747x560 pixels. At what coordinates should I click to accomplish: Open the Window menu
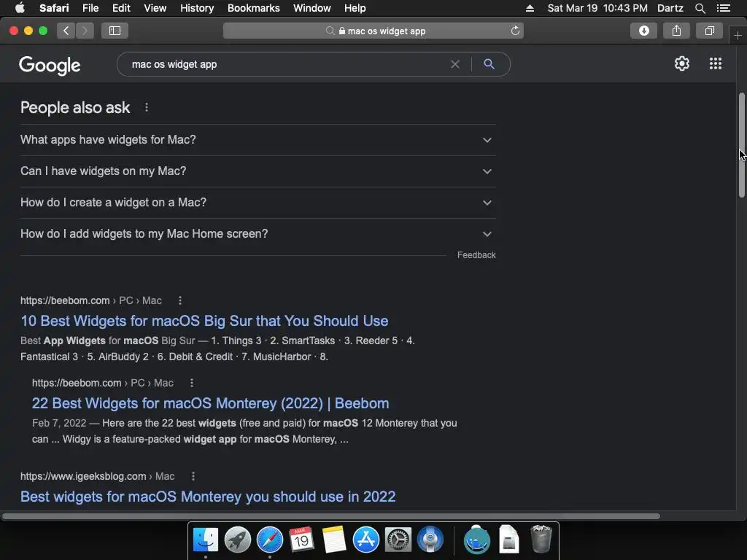coord(311,8)
